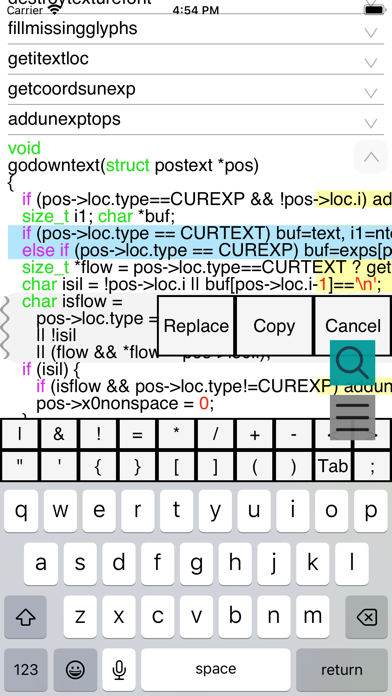Insert closing square bracket from shortcut row

[215, 466]
